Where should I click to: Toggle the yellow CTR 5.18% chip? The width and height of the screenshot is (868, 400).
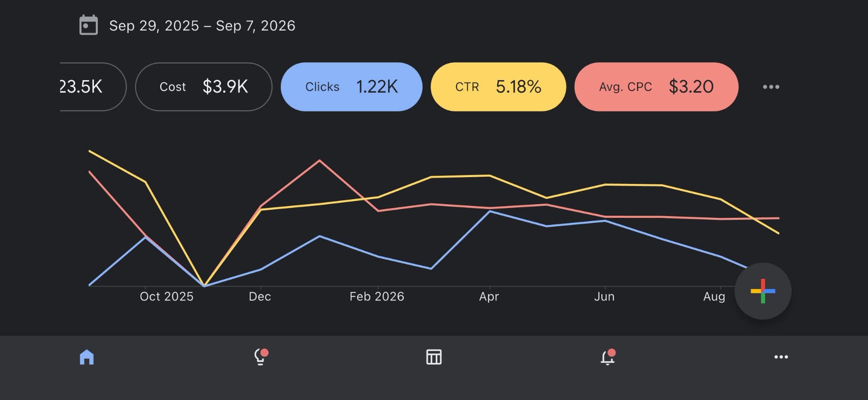pyautogui.click(x=498, y=87)
